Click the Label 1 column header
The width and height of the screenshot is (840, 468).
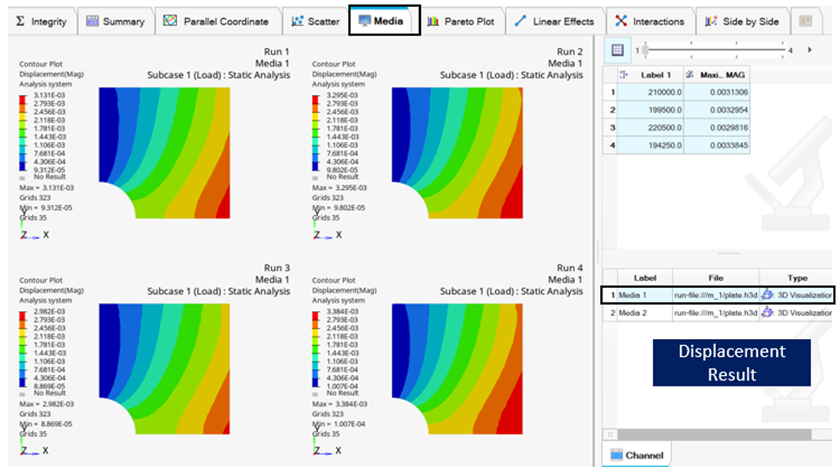tap(650, 75)
